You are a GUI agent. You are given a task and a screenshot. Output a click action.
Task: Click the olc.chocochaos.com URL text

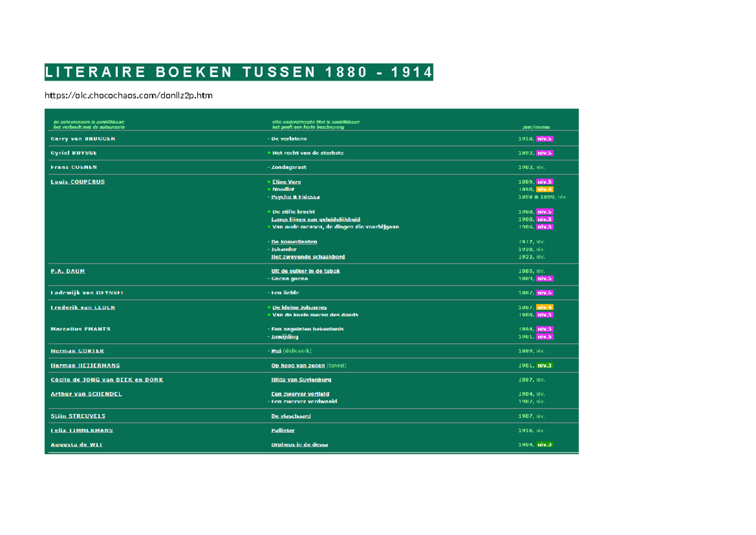(x=129, y=96)
